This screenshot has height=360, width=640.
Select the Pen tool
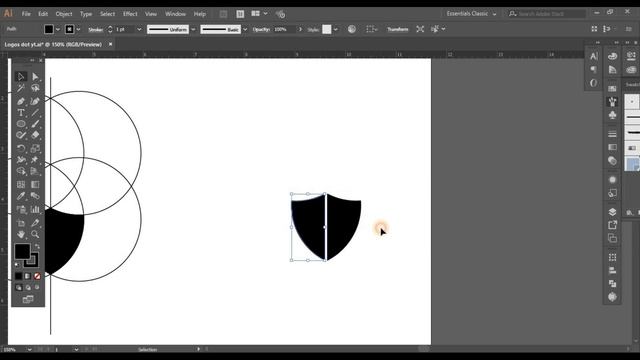pos(21,101)
